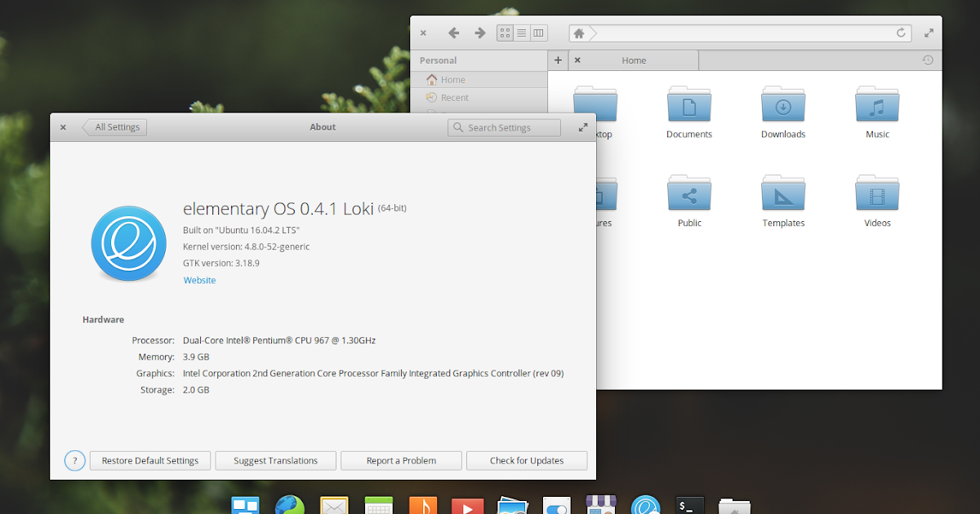Click the Search Settings field
Viewport: 980px width, 514px height.
pos(504,127)
